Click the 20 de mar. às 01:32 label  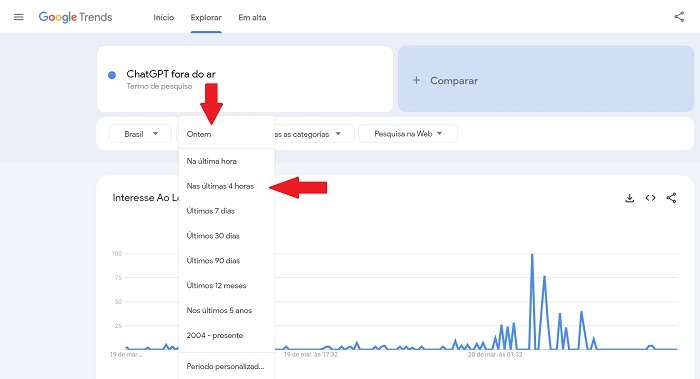(495, 354)
